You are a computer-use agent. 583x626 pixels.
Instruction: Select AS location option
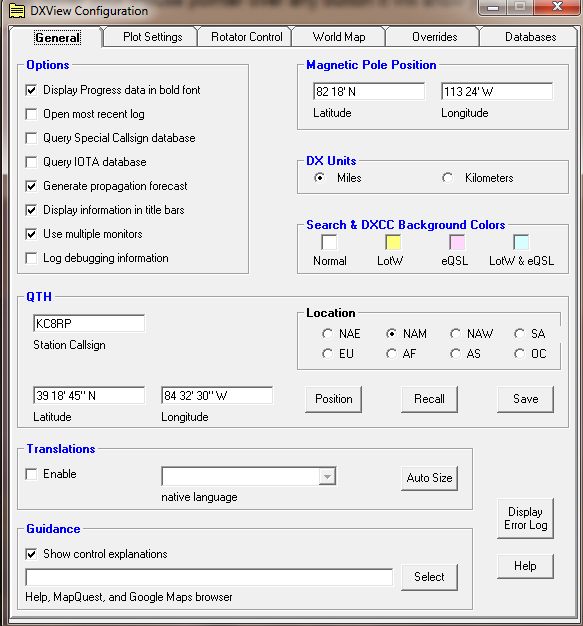[x=455, y=353]
